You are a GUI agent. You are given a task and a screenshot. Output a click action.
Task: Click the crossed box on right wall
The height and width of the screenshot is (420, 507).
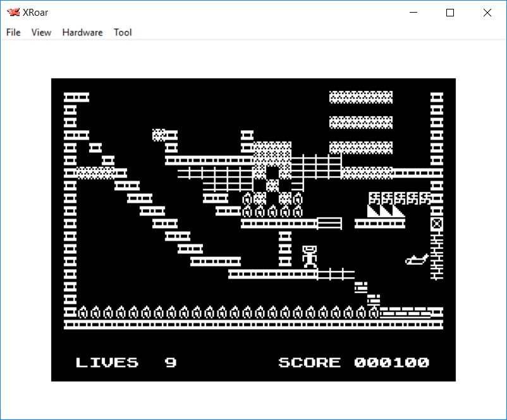pyautogui.click(x=436, y=224)
